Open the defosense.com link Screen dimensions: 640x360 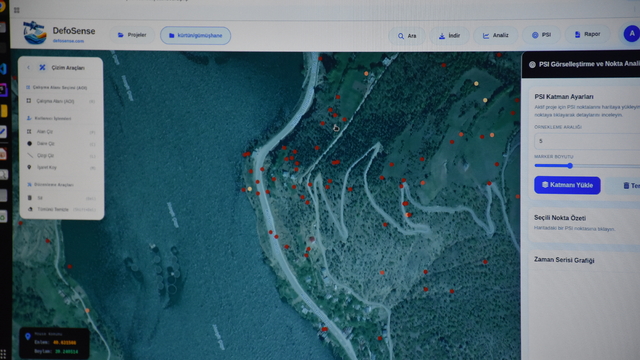(x=68, y=41)
